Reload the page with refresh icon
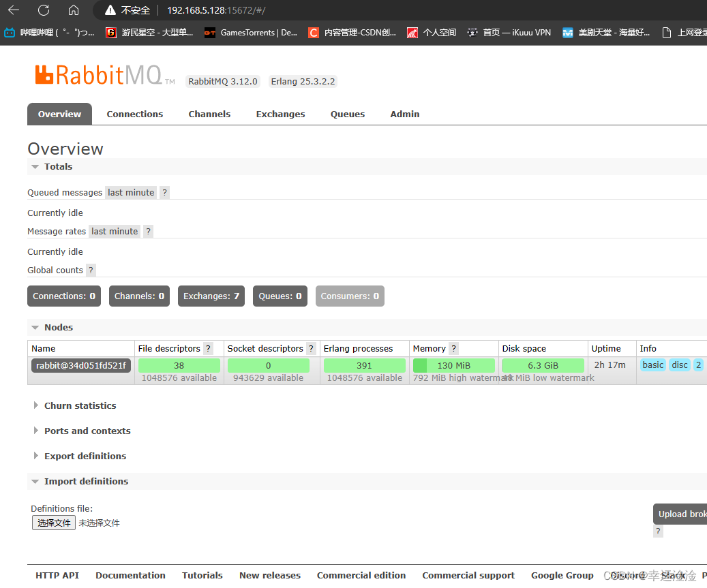The width and height of the screenshot is (707, 588). point(44,10)
